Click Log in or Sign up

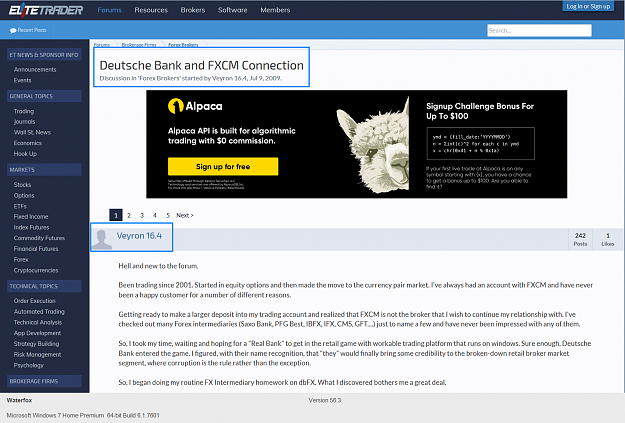588,6
